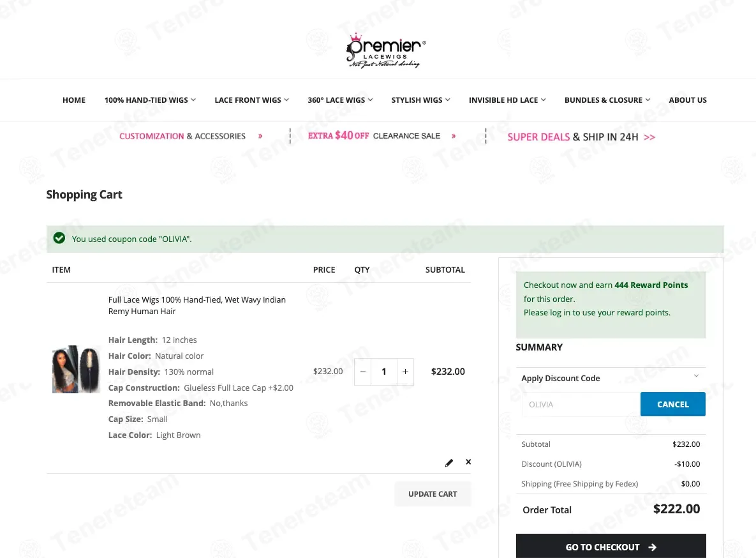Screen dimensions: 756x558
Task: Click the Premier Lace Wigs logo
Action: (386, 50)
